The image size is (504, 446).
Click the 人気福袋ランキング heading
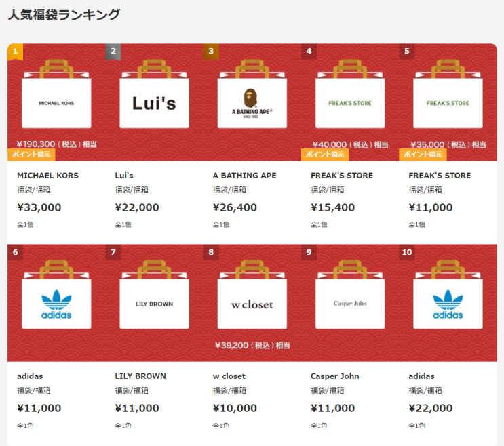pyautogui.click(x=64, y=14)
